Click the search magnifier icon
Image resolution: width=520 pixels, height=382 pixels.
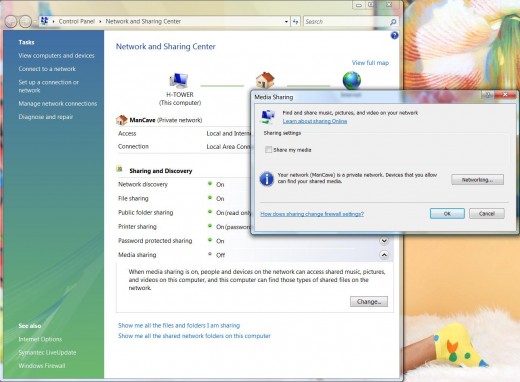click(393, 22)
